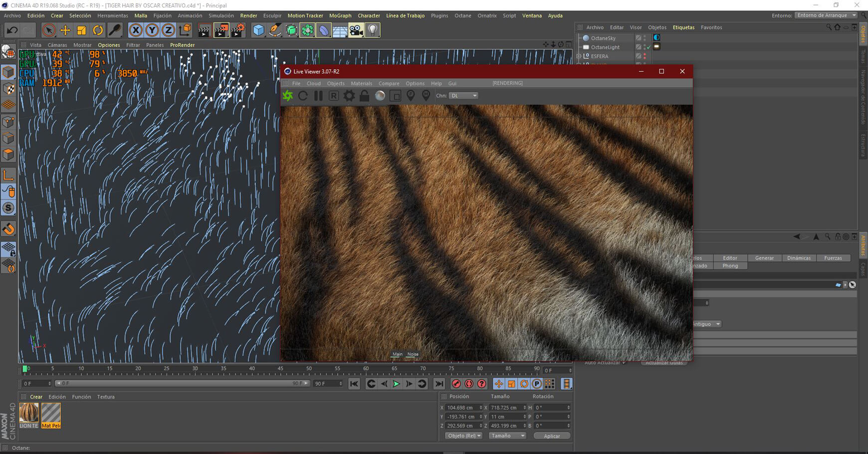
Task: Switch to the Dinámicas tab
Action: pyautogui.click(x=799, y=258)
